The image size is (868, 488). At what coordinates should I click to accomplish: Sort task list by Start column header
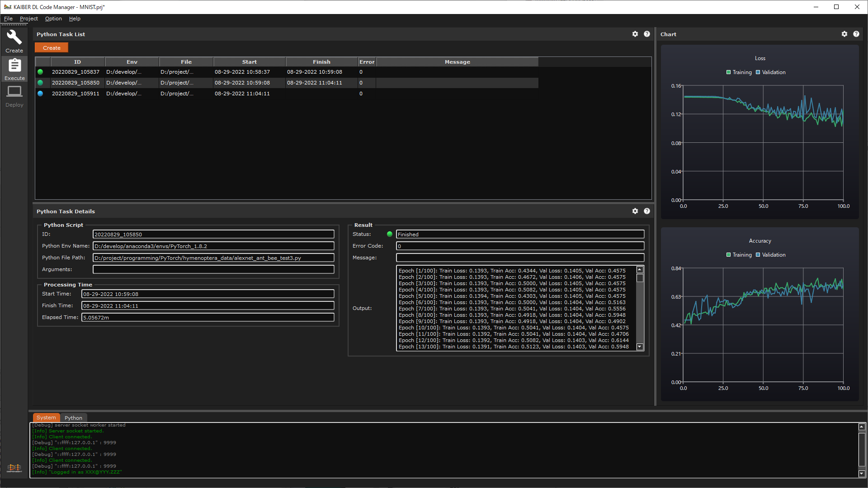[x=249, y=62]
